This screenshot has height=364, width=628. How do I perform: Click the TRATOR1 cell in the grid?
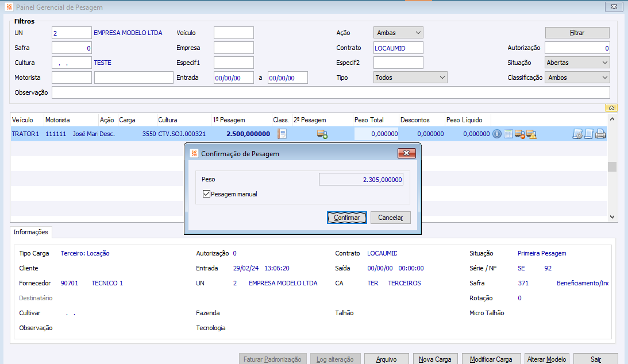26,134
